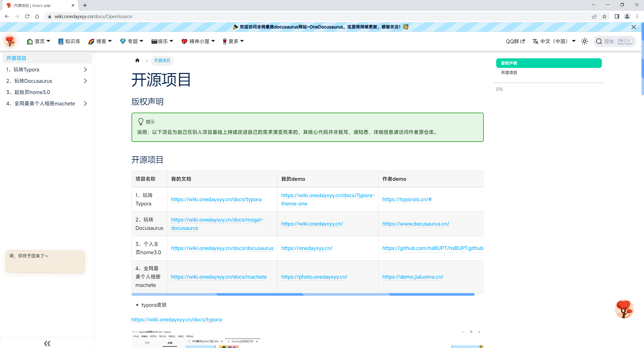The width and height of the screenshot is (644, 348).
Task: Share this page icon
Action: click(594, 16)
